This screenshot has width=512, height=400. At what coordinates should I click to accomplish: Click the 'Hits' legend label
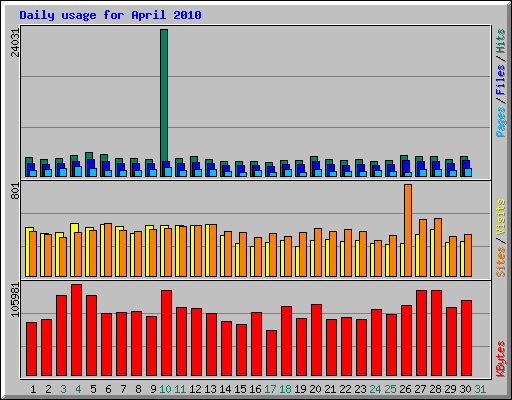(501, 41)
